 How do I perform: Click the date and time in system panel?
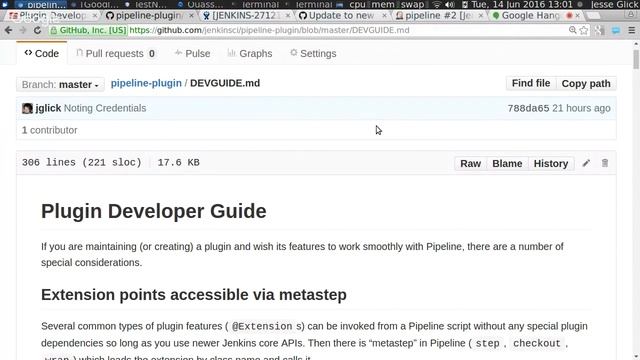coord(522,4)
